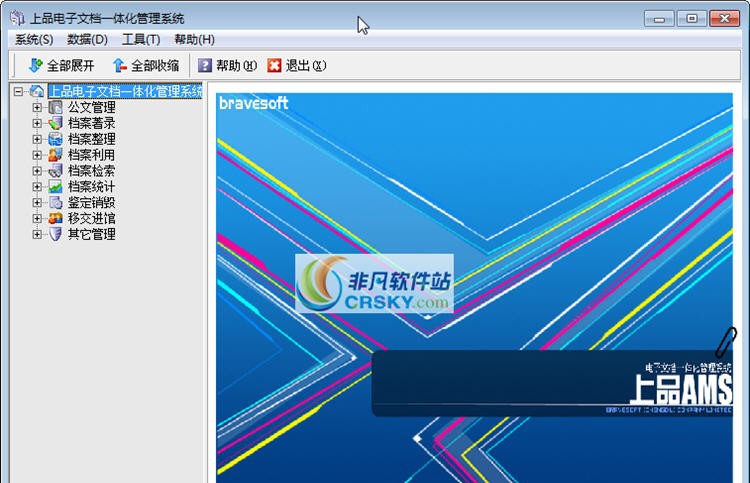
Task: Expand the 其它管理 tree node
Action: coord(37,234)
